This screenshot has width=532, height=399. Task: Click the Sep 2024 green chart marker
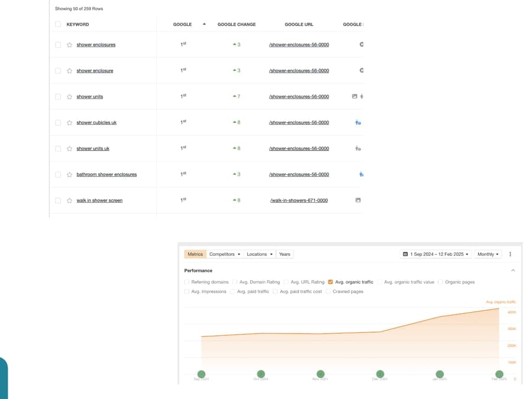click(201, 374)
